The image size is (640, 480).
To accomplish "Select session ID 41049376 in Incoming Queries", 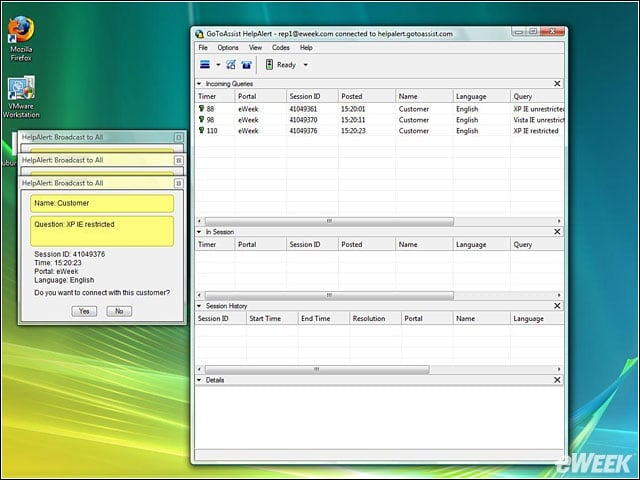I will [303, 131].
